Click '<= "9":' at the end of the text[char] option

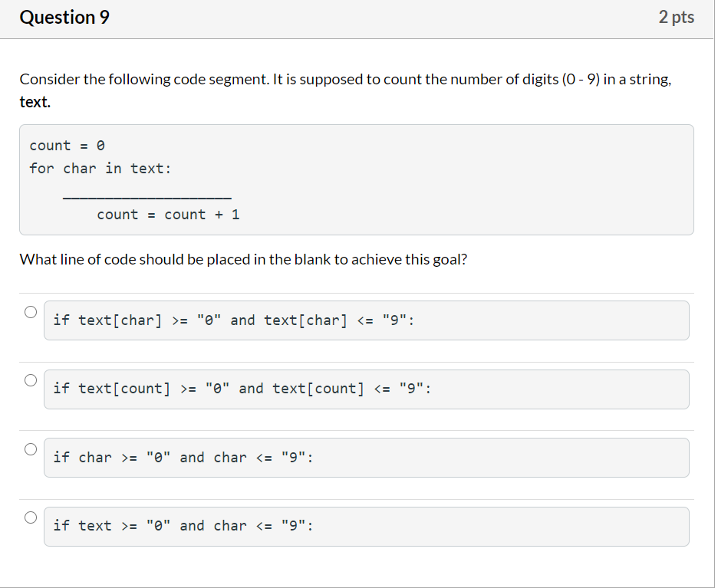[386, 320]
